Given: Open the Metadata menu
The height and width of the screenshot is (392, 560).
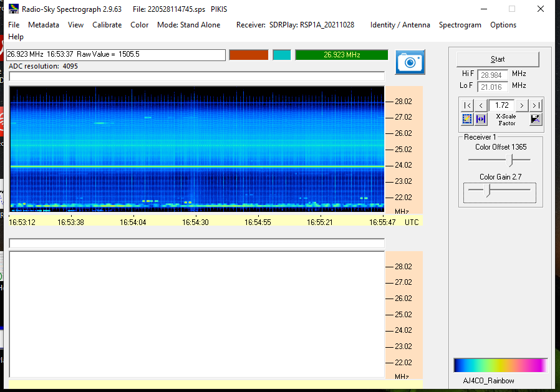Looking at the screenshot, I should click(44, 25).
